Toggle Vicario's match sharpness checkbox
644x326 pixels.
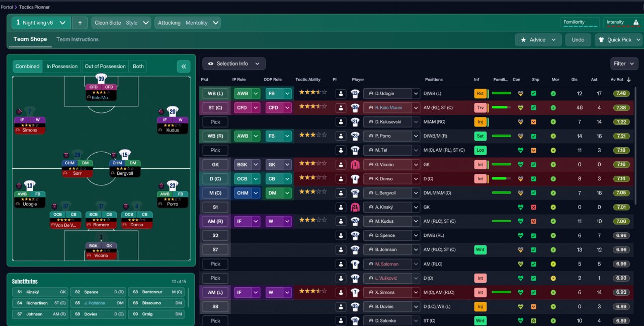(534, 164)
